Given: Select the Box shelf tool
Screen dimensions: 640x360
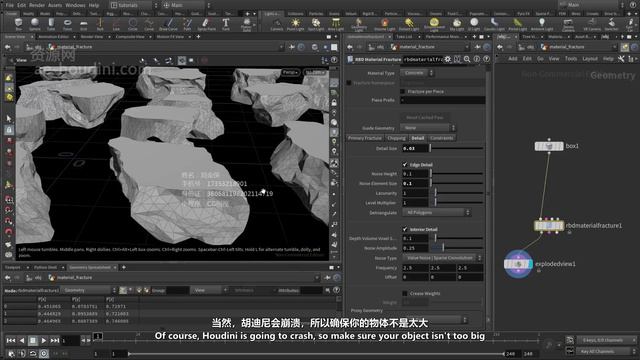Looking at the screenshot, I should [x=18, y=24].
